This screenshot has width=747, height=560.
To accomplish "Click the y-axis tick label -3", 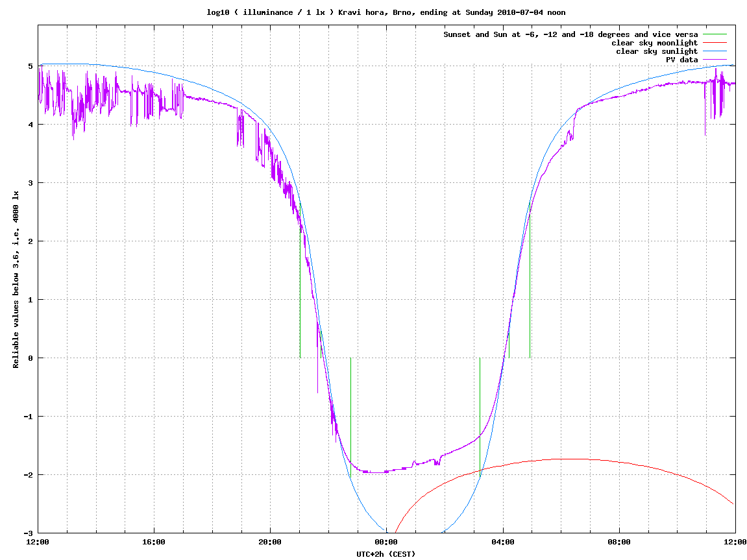I will [29, 533].
